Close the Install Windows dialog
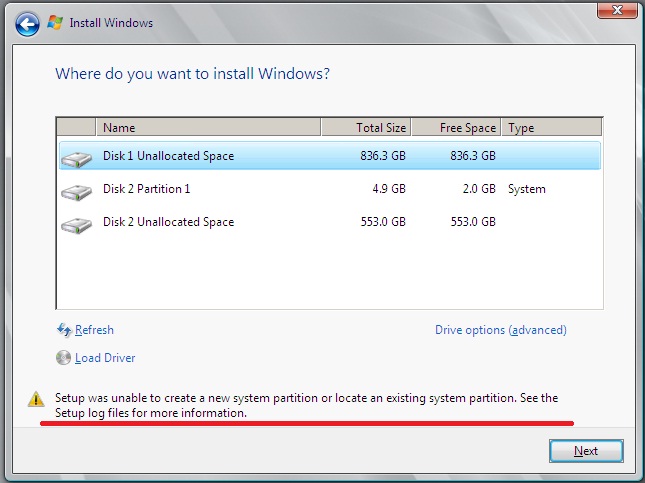Image resolution: width=645 pixels, height=483 pixels. pyautogui.click(x=617, y=10)
